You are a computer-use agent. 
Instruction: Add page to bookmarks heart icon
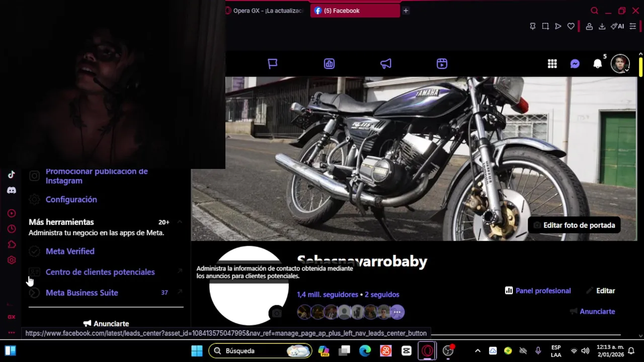pyautogui.click(x=571, y=26)
